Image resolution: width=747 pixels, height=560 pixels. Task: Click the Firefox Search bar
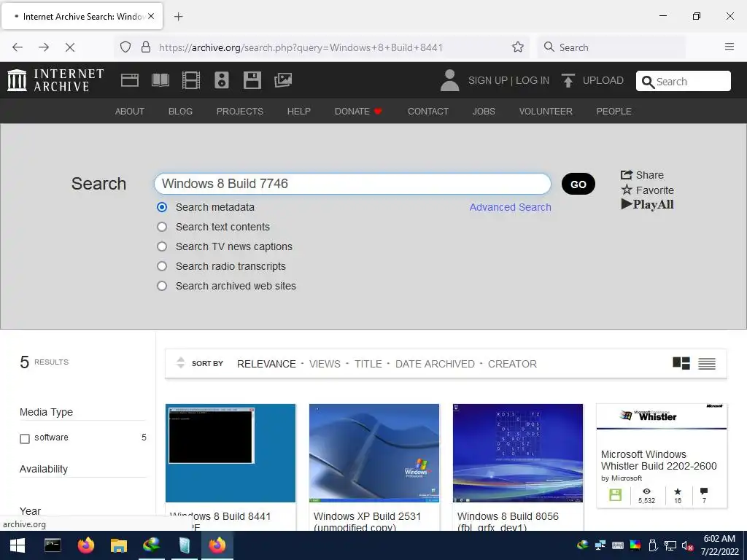611,47
